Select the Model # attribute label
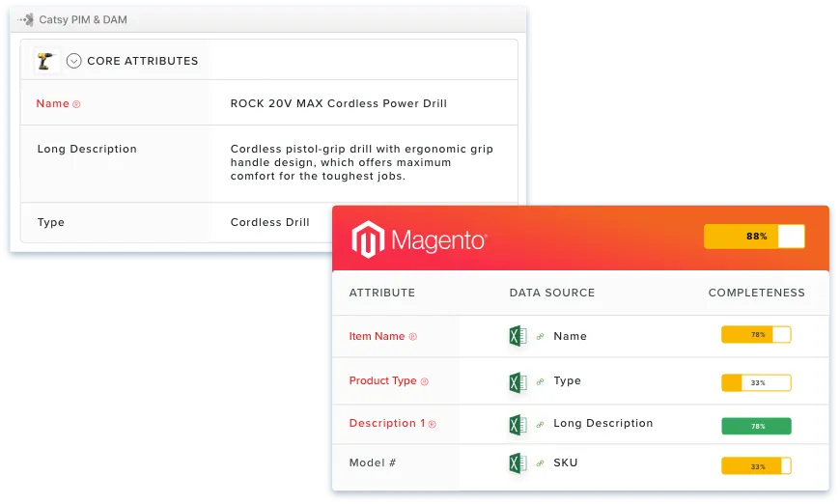This screenshot has height=504, width=840. [x=373, y=462]
